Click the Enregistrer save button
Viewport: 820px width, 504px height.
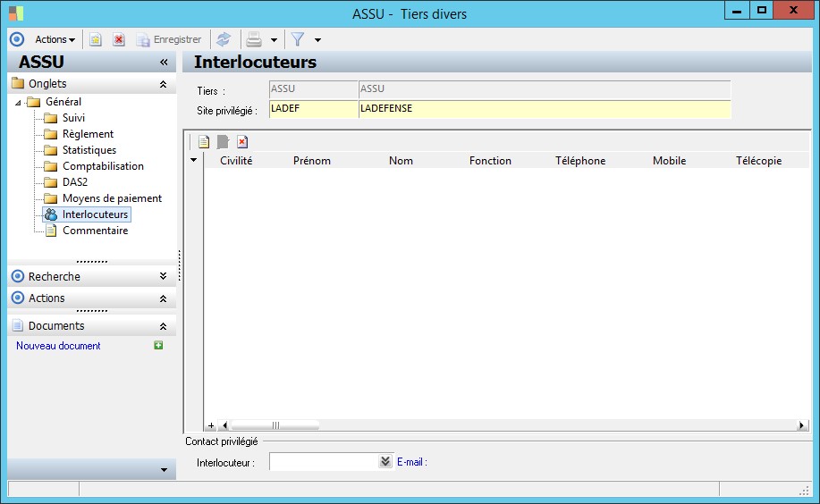169,39
